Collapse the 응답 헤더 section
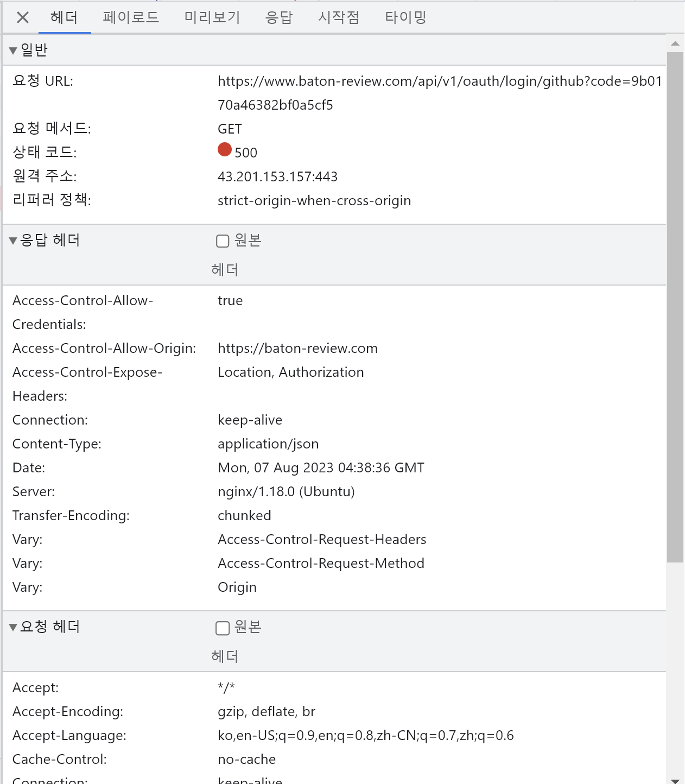 click(x=13, y=240)
